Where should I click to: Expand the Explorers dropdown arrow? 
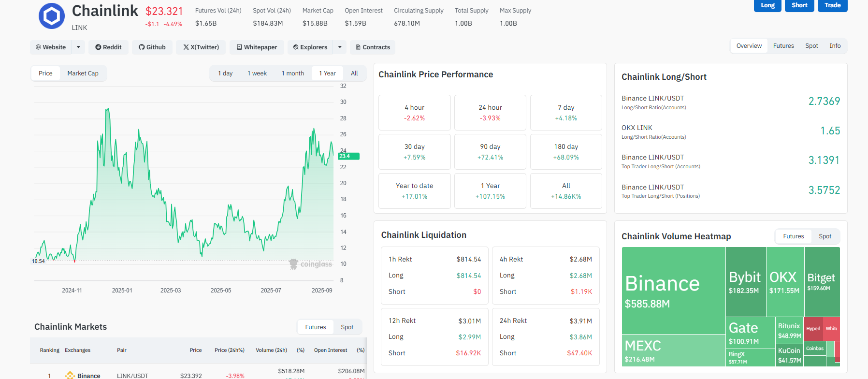click(x=340, y=47)
